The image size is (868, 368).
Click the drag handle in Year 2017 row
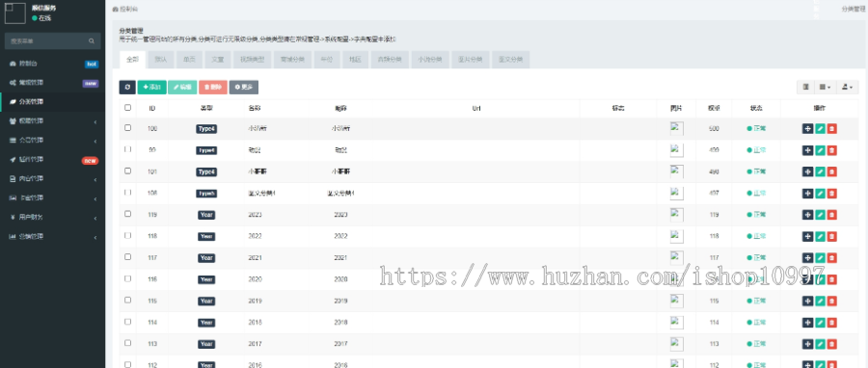[x=807, y=344]
